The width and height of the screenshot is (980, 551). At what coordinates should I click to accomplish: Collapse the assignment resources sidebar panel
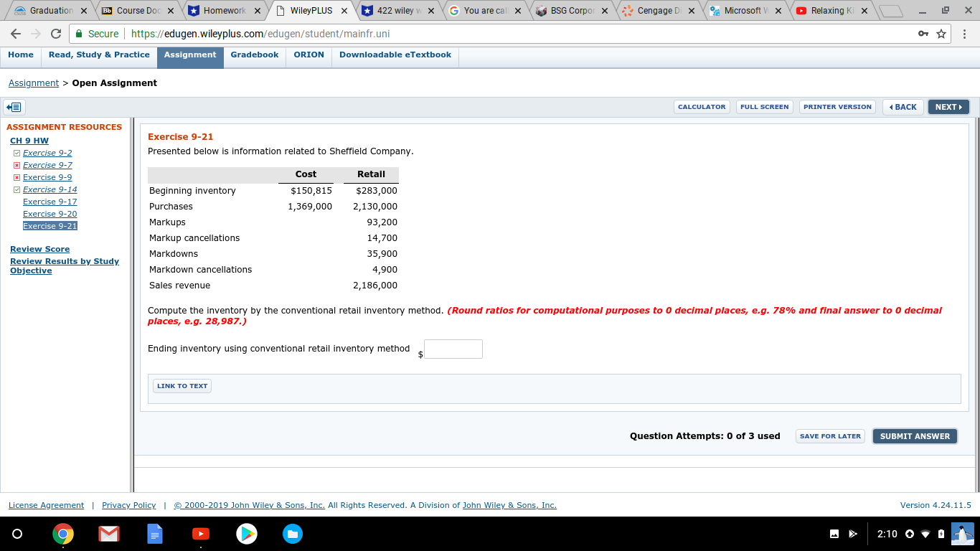pyautogui.click(x=14, y=106)
